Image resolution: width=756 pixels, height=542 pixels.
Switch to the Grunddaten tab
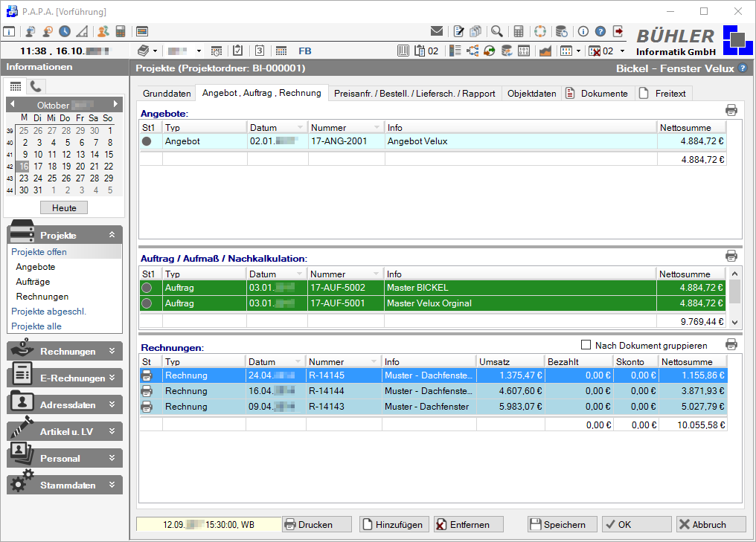(167, 94)
